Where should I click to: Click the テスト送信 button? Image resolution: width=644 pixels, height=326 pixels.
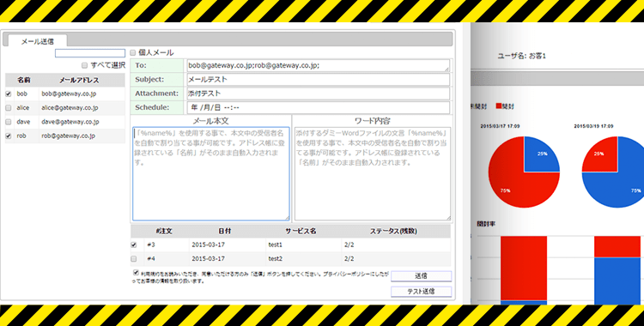(x=421, y=292)
